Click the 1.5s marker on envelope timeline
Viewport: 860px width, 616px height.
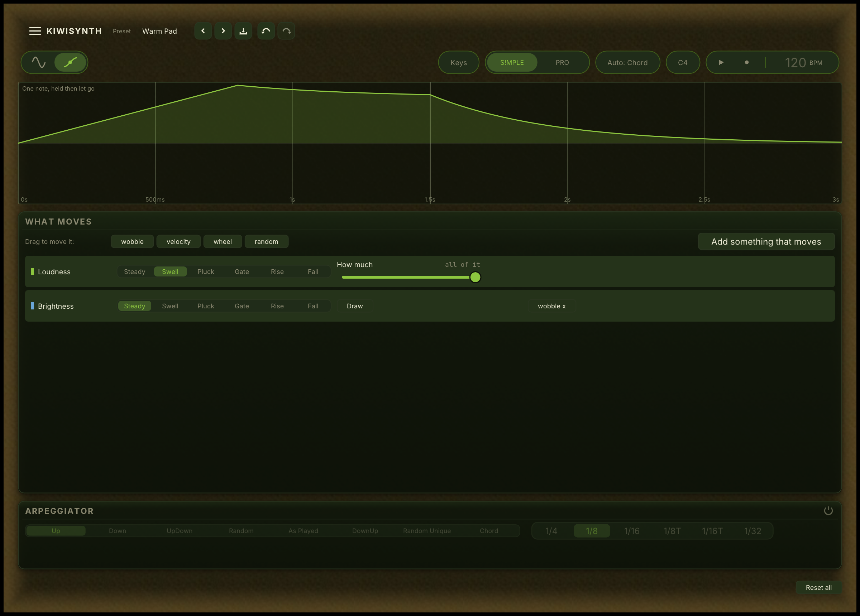430,199
